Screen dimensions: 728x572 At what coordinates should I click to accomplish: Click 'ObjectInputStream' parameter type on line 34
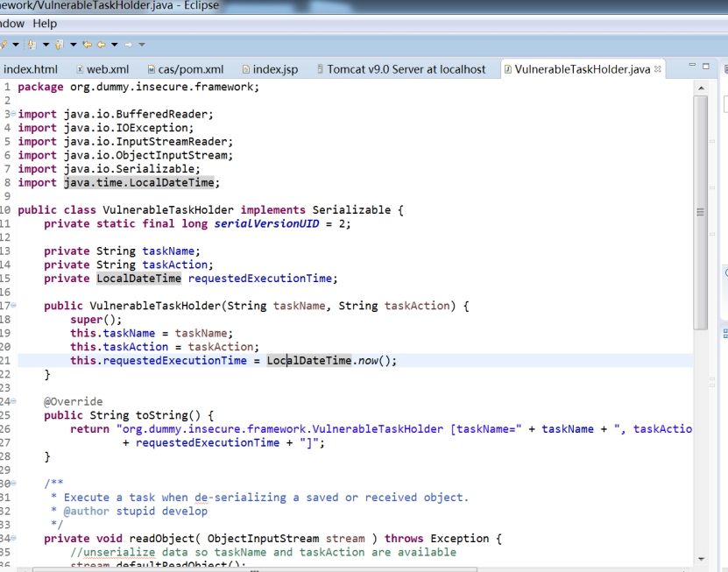[263, 539]
